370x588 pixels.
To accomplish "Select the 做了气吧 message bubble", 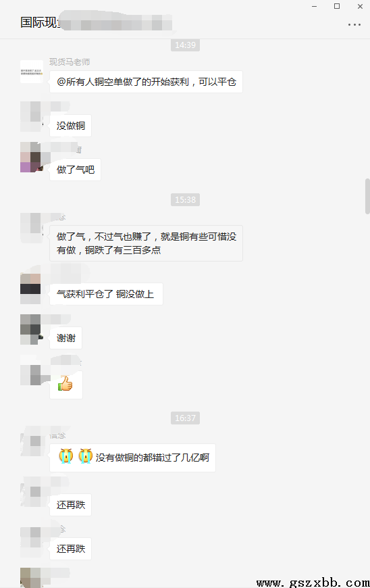I will click(75, 170).
